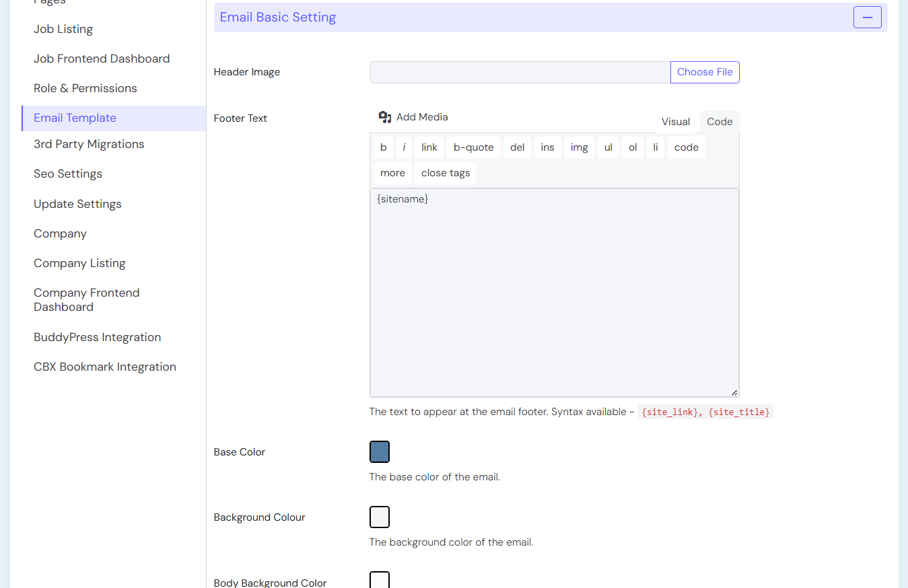This screenshot has width=908, height=588.
Task: Open the Seo Settings menu item
Action: pyautogui.click(x=68, y=174)
